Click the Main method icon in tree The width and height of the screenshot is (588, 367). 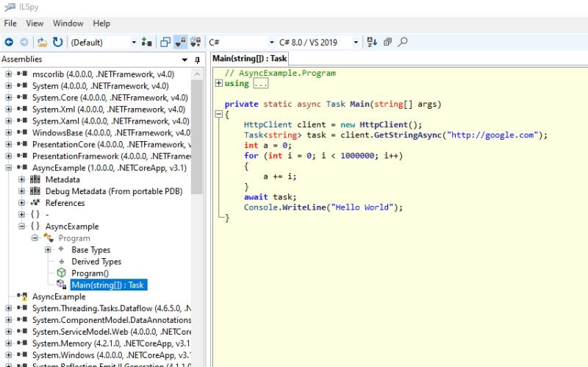62,285
